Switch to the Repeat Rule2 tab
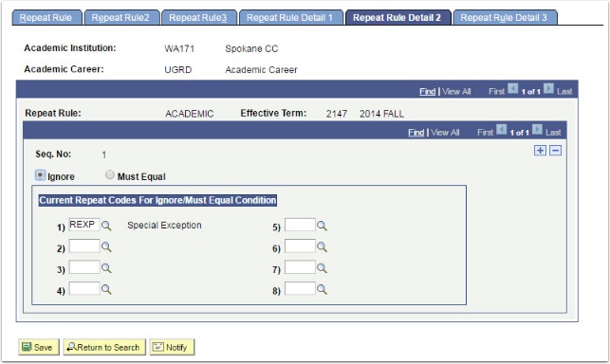 pos(121,17)
